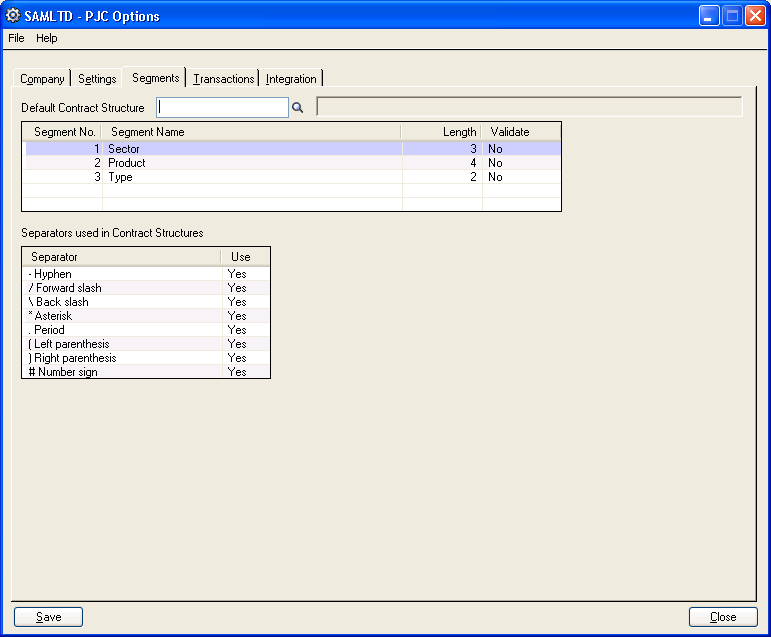The image size is (771, 637).
Task: Click segment number 3 cell
Action: pyautogui.click(x=62, y=177)
